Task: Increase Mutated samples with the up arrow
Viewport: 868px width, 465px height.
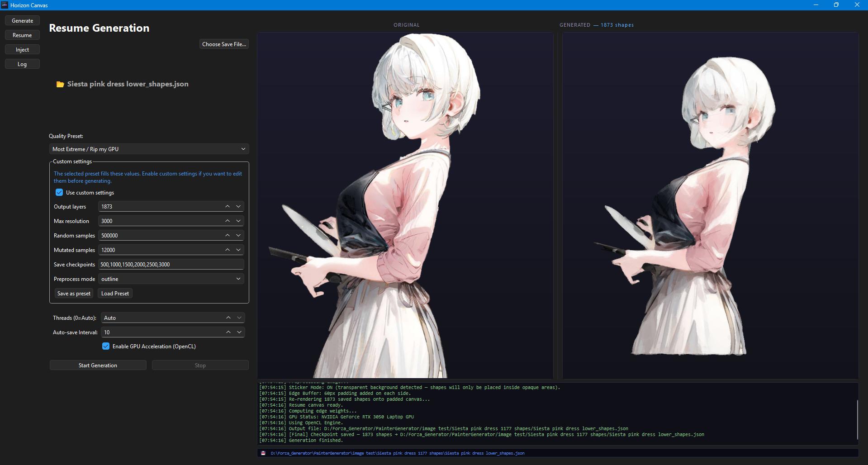Action: click(x=228, y=250)
